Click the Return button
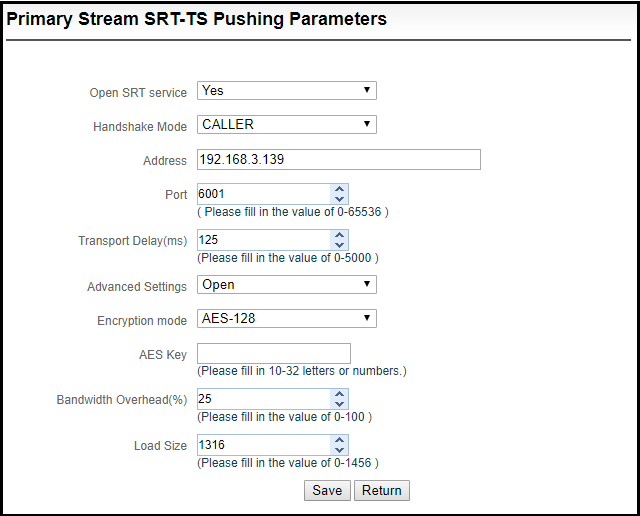Image resolution: width=640 pixels, height=516 pixels. [x=382, y=490]
